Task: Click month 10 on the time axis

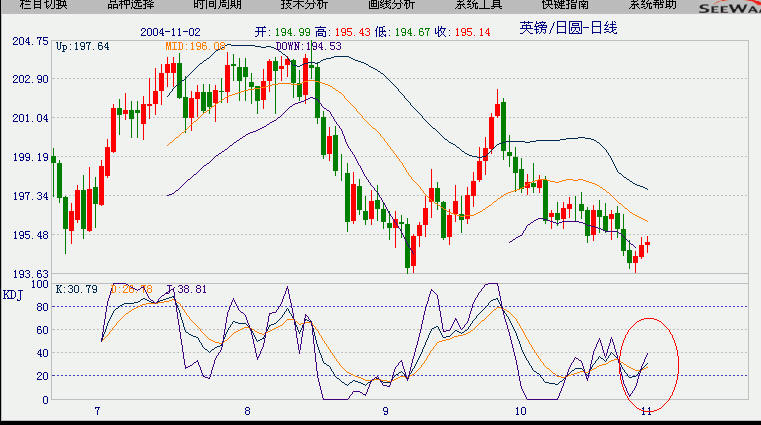Action: click(x=520, y=411)
